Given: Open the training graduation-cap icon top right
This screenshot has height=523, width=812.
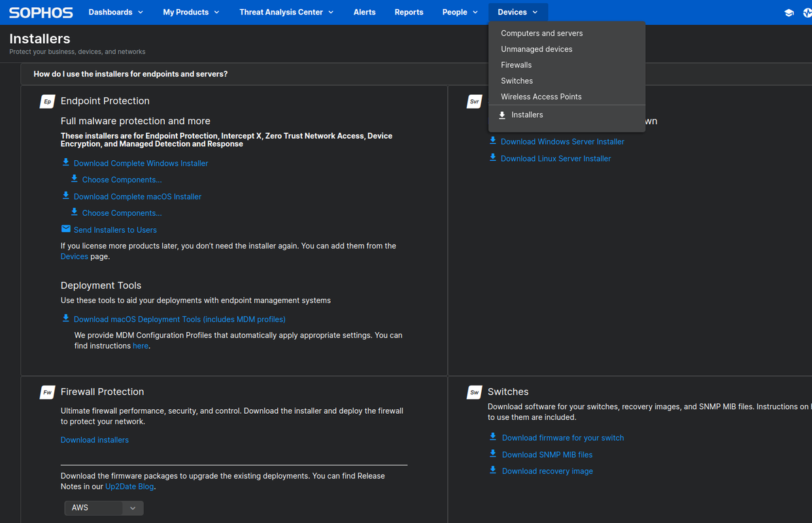Looking at the screenshot, I should (789, 12).
